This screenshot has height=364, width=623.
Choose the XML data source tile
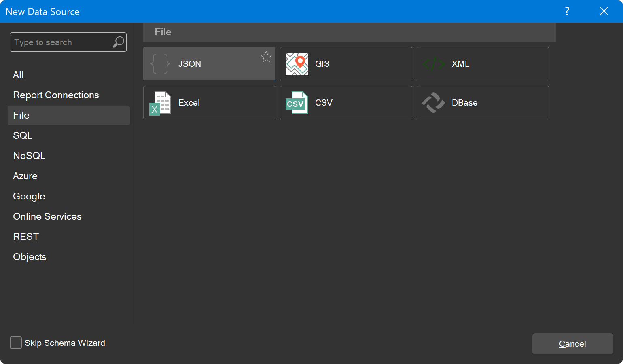(x=483, y=64)
